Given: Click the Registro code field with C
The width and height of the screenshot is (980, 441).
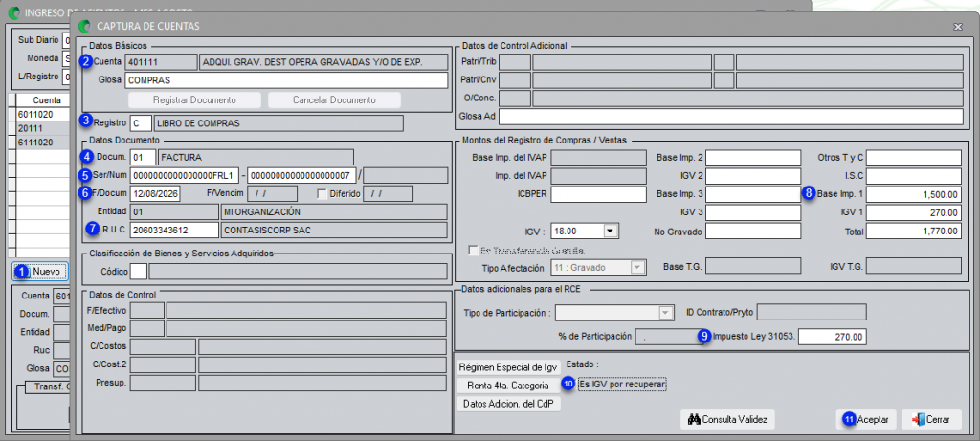Looking at the screenshot, I should (x=141, y=123).
